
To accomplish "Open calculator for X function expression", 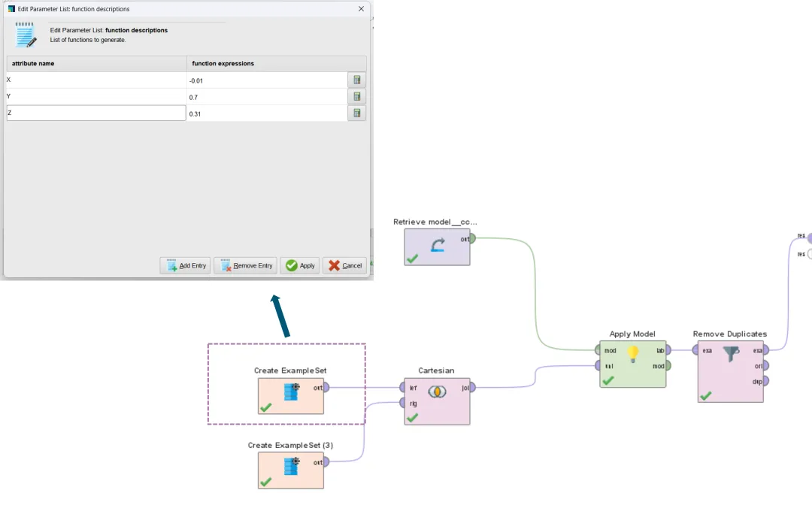I will click(357, 80).
